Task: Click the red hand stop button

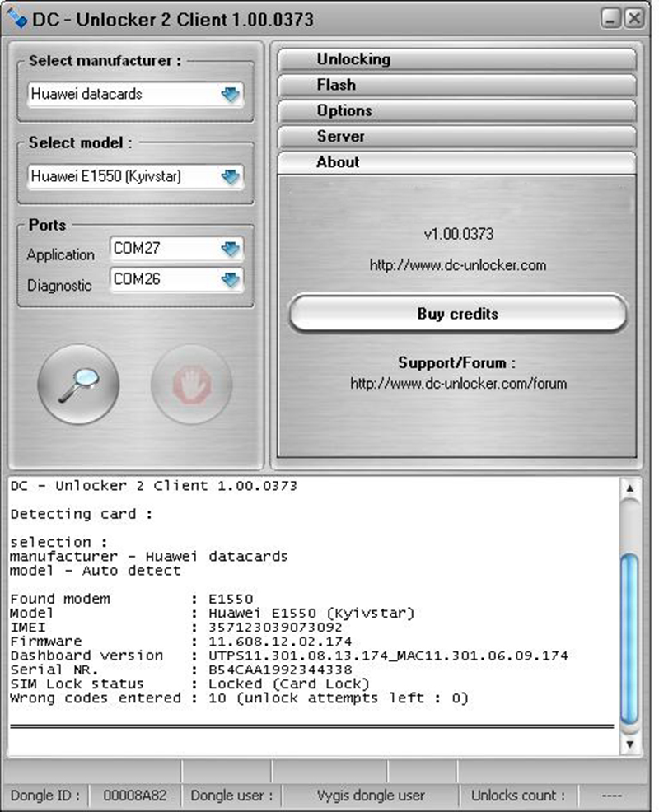Action: (192, 384)
